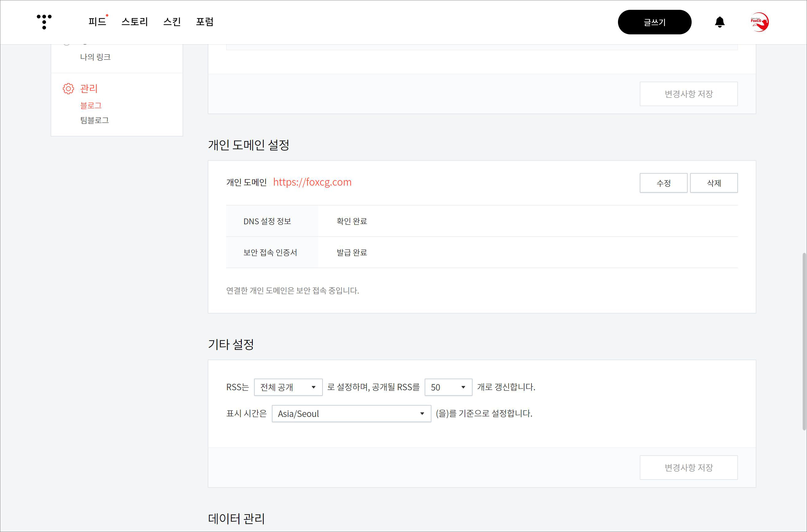Open the notifications bell
The height and width of the screenshot is (532, 807).
720,22
